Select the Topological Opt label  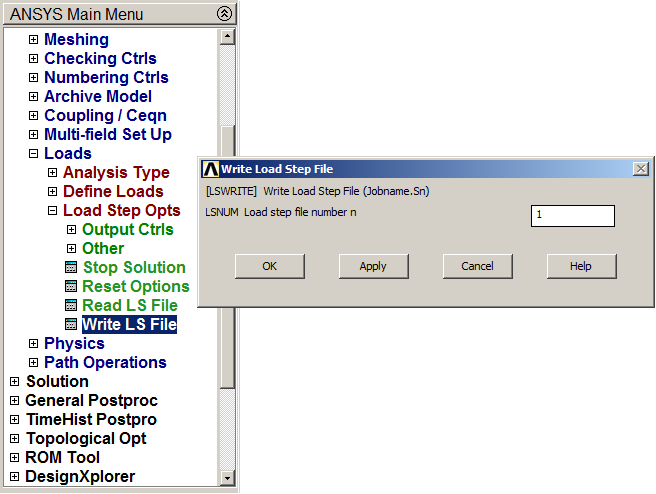[x=86, y=438]
